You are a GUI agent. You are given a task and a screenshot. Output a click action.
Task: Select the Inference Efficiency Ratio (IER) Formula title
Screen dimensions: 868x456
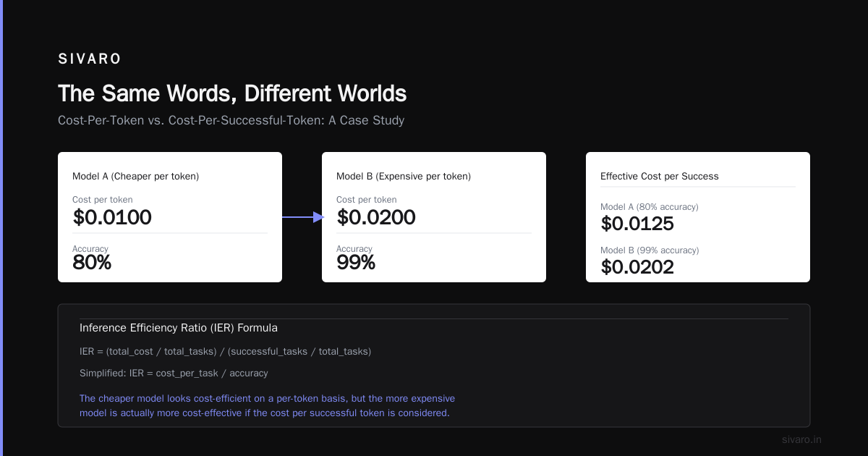pos(179,328)
